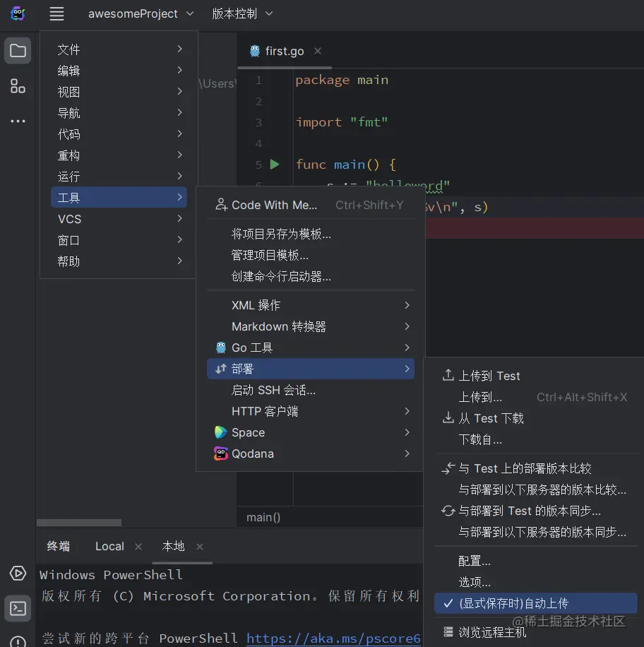Open 与部署到以下服务器的版本比较 entry

(535, 489)
